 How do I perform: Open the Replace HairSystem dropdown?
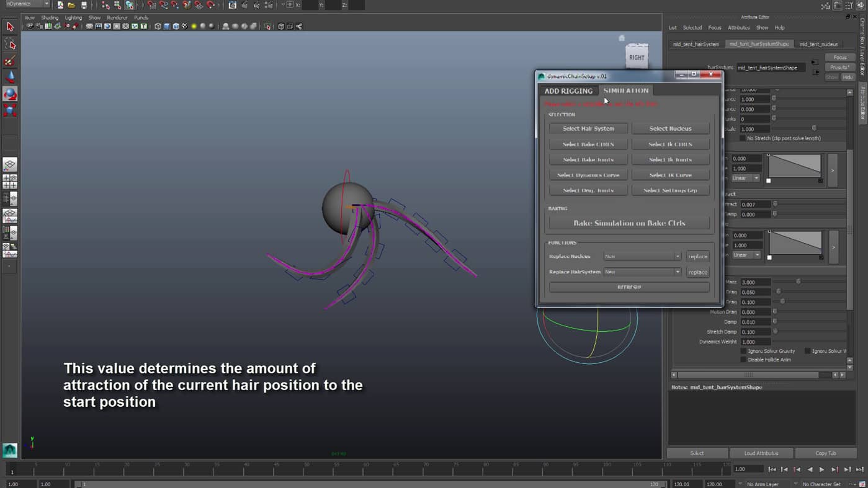(642, 272)
